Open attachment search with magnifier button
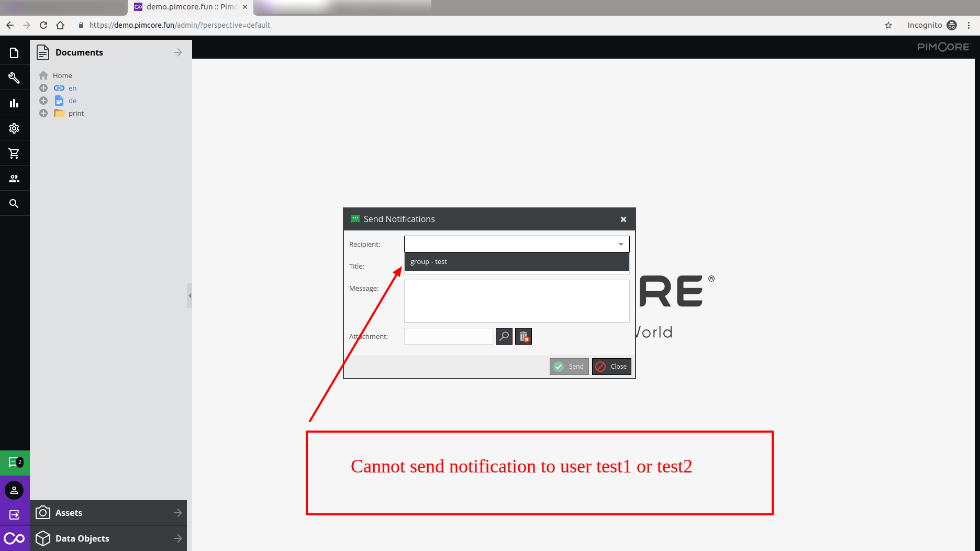 pos(503,336)
